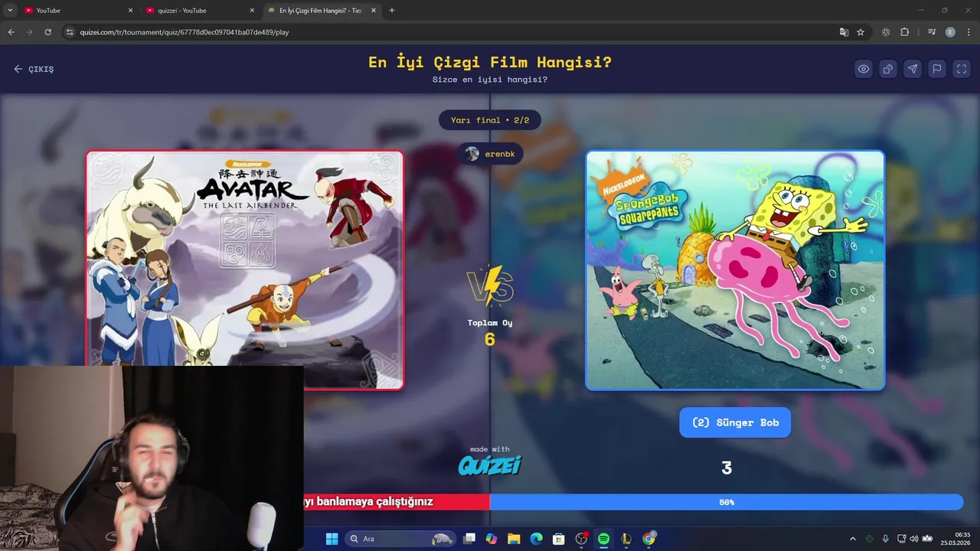Reload the page

click(x=47, y=32)
